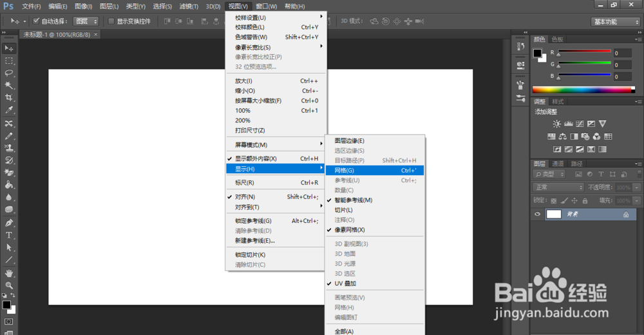The height and width of the screenshot is (335, 644).
Task: Select the Move tool in toolbox
Action: coord(8,48)
